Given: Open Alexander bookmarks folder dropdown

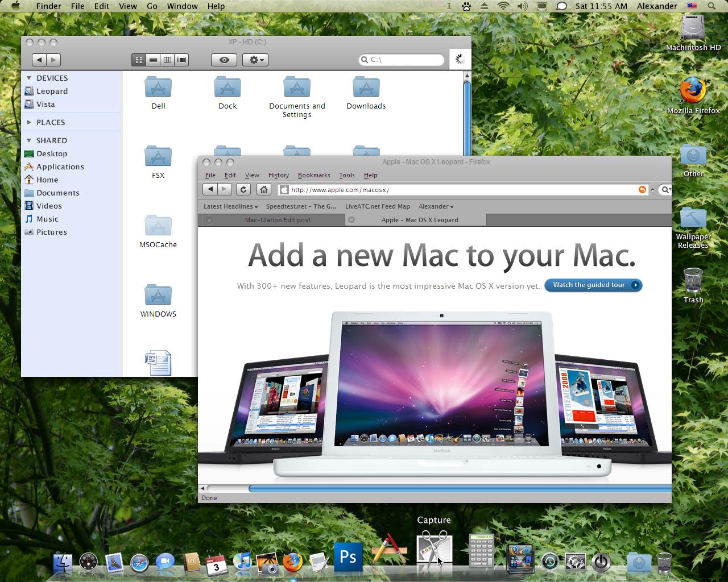Looking at the screenshot, I should [436, 206].
